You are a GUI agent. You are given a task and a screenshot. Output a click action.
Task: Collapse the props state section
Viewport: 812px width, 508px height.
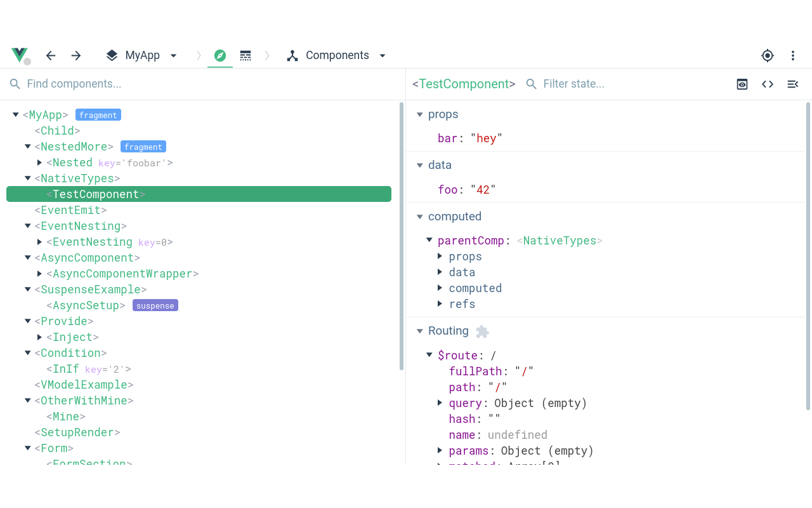pyautogui.click(x=419, y=114)
